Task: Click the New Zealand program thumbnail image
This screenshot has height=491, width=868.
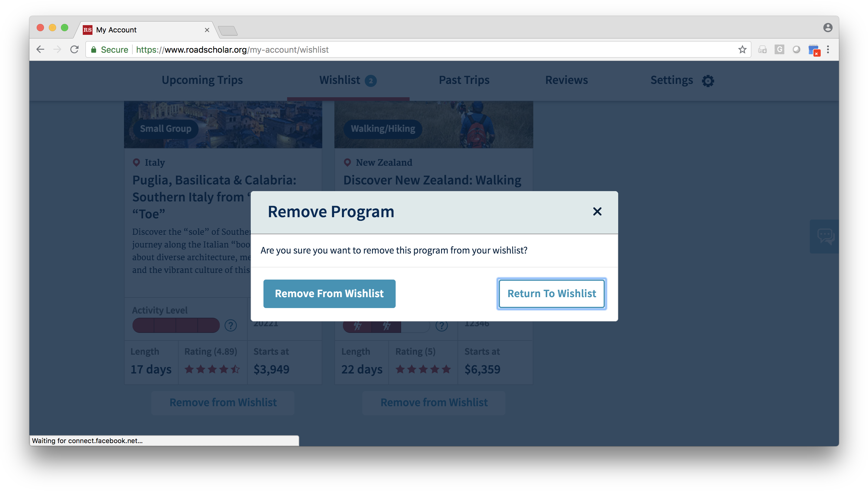Action: click(x=433, y=124)
